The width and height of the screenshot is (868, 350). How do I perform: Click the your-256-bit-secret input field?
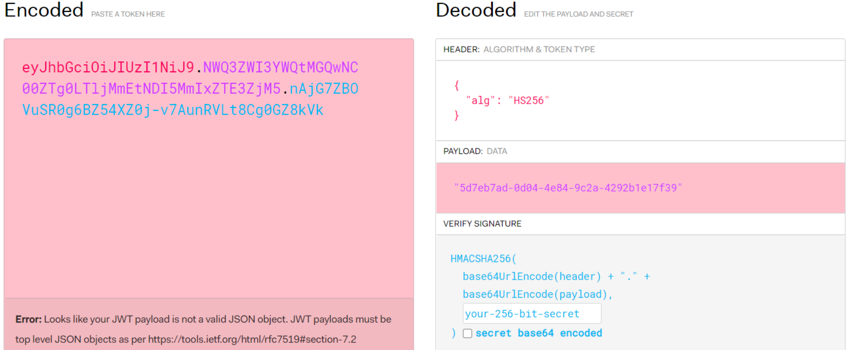(532, 313)
